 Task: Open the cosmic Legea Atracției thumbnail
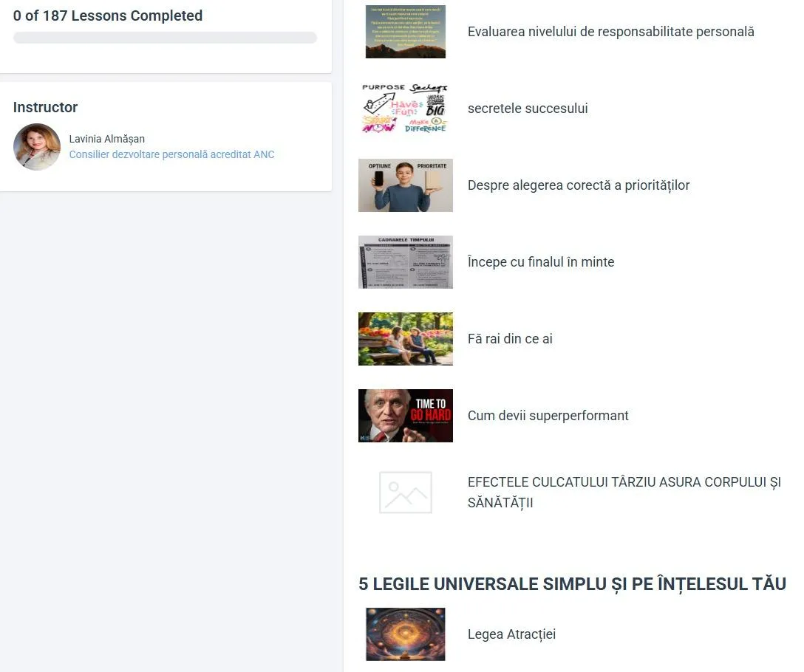(405, 634)
